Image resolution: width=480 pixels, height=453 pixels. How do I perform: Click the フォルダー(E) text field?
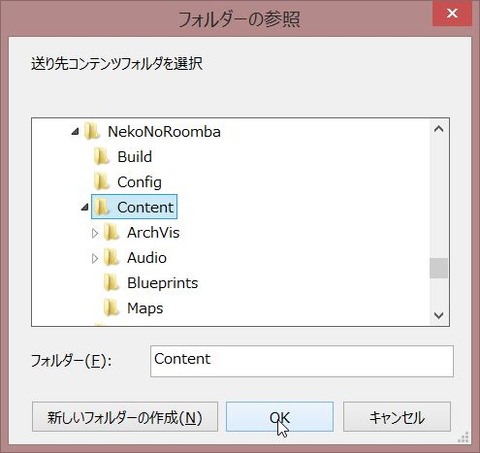[x=302, y=361]
